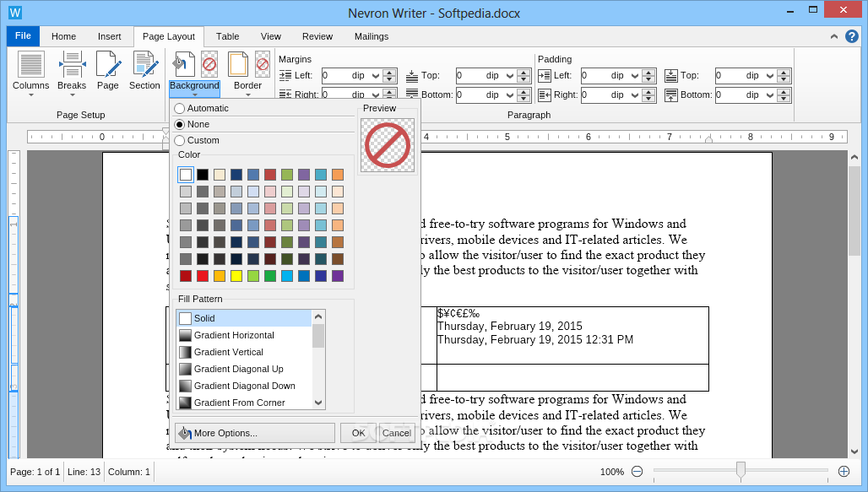Collapse the ribbon with the chevron icon
868x492 pixels.
[833, 36]
